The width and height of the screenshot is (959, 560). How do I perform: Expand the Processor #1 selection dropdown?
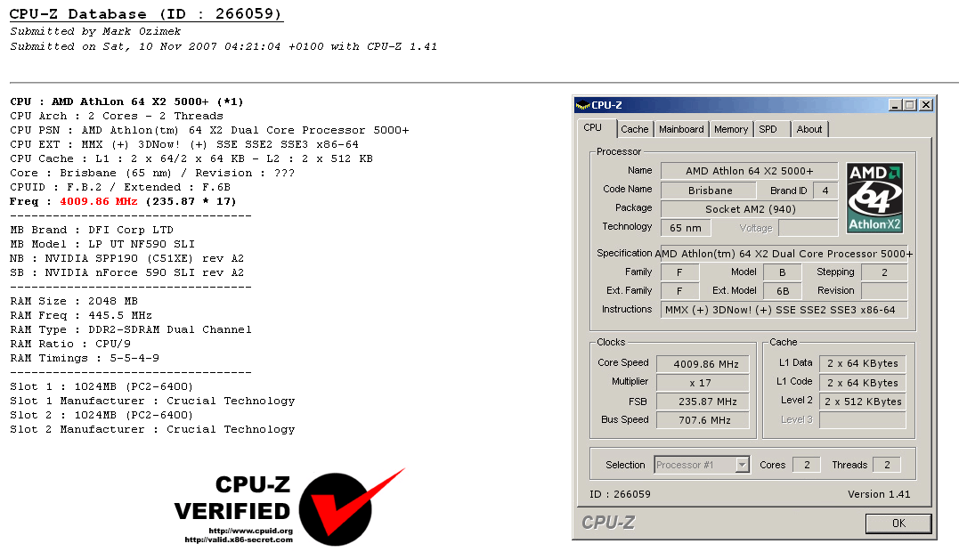tap(742, 465)
